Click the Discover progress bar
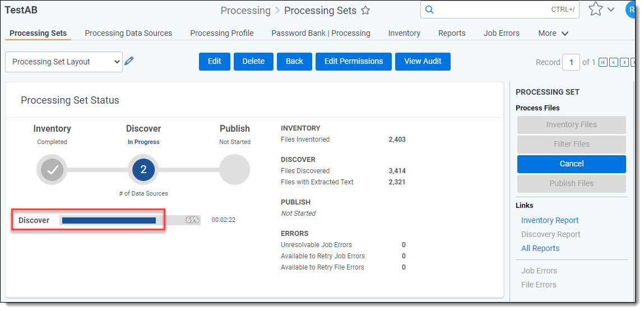The width and height of the screenshot is (644, 311). click(x=129, y=220)
